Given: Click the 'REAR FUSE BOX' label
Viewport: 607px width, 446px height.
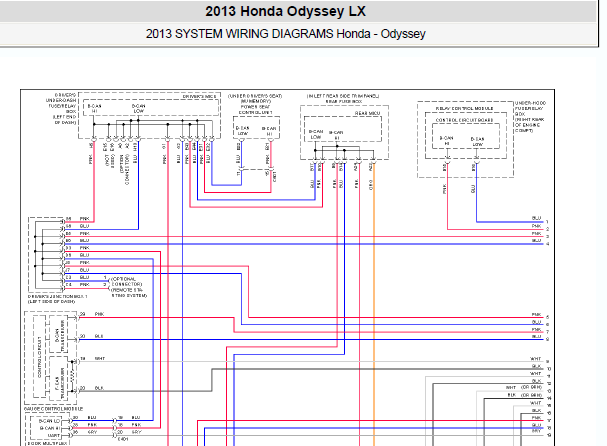Looking at the screenshot, I should pyautogui.click(x=343, y=101).
